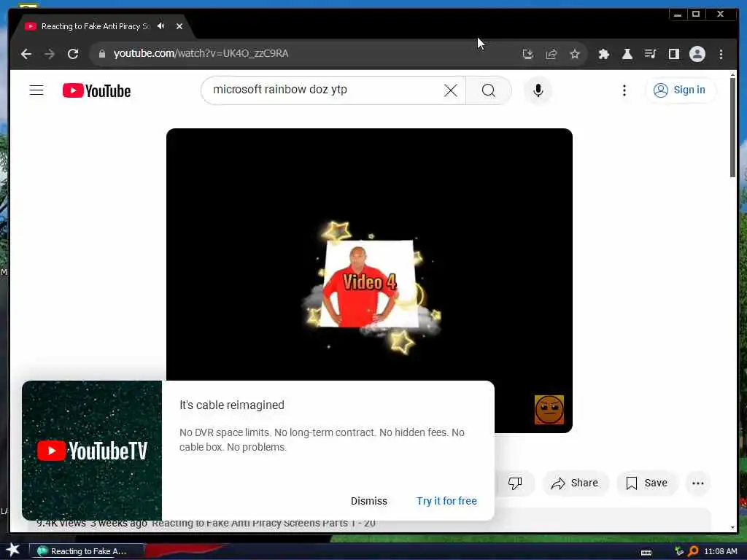Click the page vertical scrollbar thumb
Viewport: 747px width, 560px height.
coord(732,128)
